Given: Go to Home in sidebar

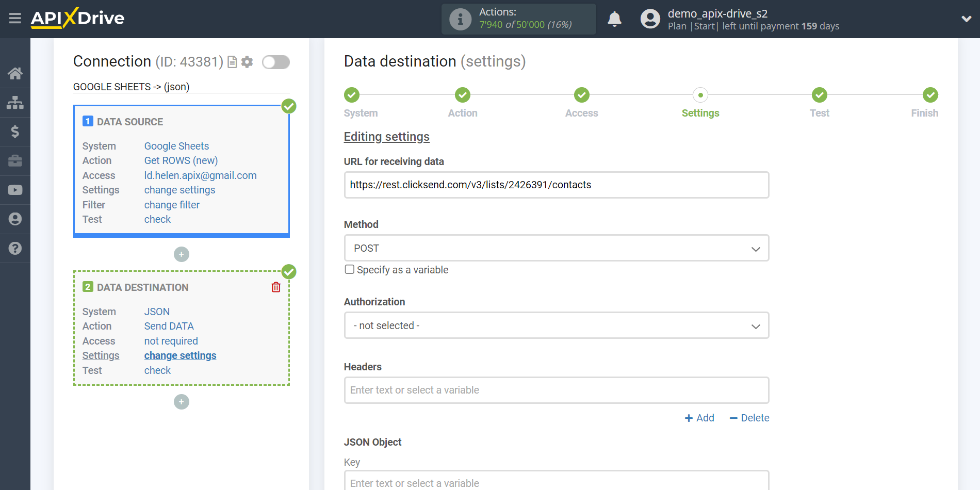Looking at the screenshot, I should tap(15, 73).
